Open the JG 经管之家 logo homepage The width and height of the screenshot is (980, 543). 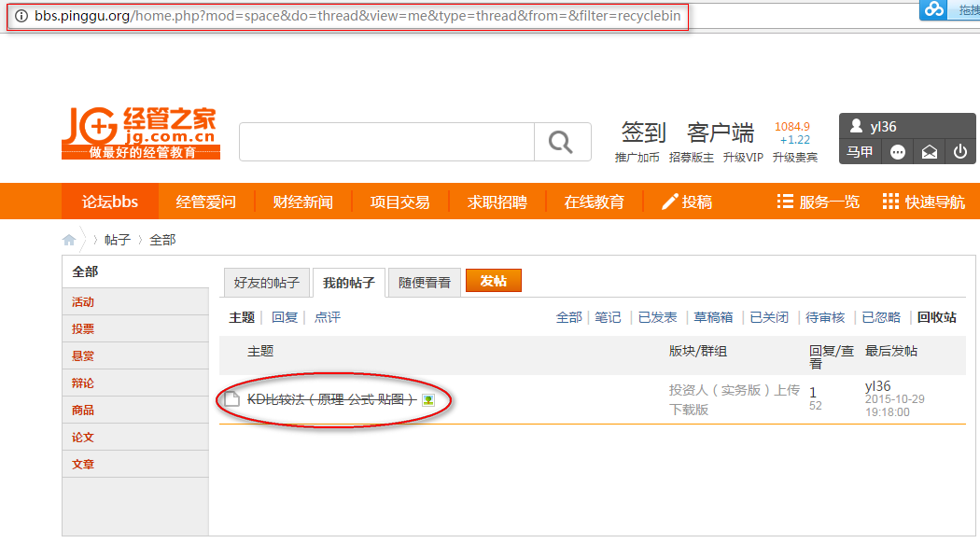tap(141, 132)
